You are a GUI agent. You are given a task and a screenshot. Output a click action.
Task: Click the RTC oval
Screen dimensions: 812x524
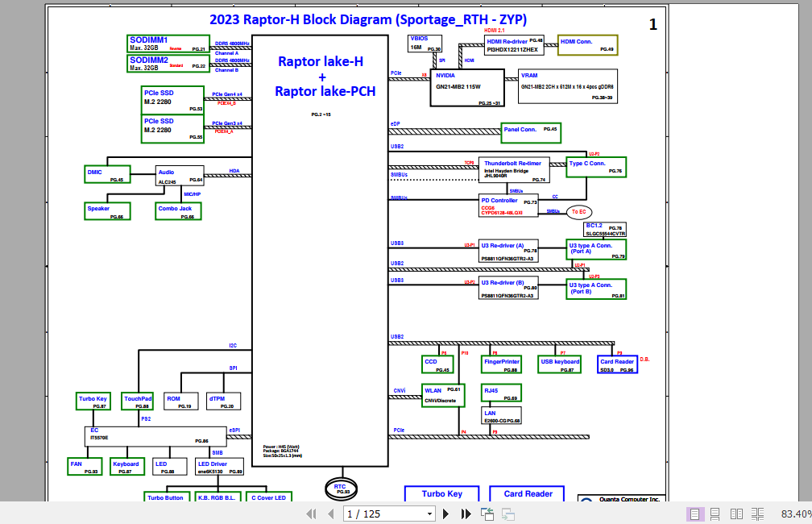pos(341,489)
